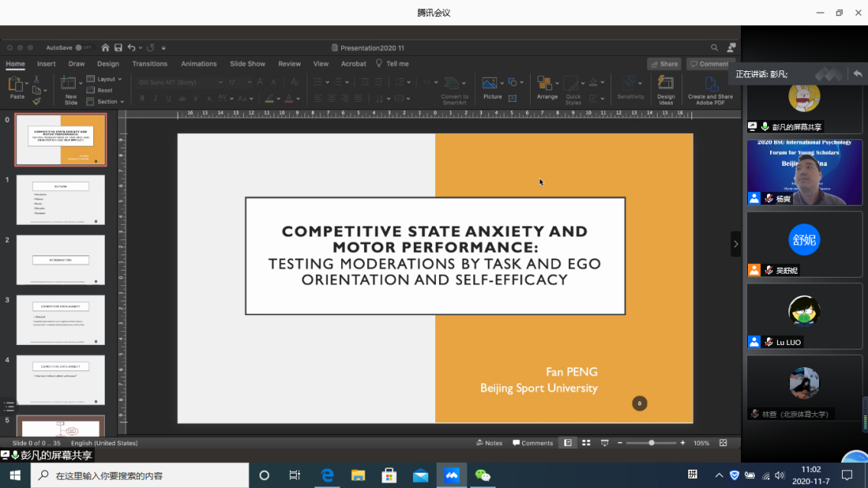Click the zoom in plus button
The height and width of the screenshot is (488, 868).
click(683, 443)
